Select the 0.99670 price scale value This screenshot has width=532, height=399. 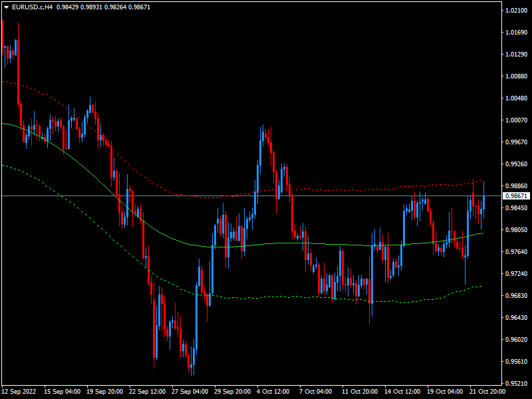click(x=517, y=142)
